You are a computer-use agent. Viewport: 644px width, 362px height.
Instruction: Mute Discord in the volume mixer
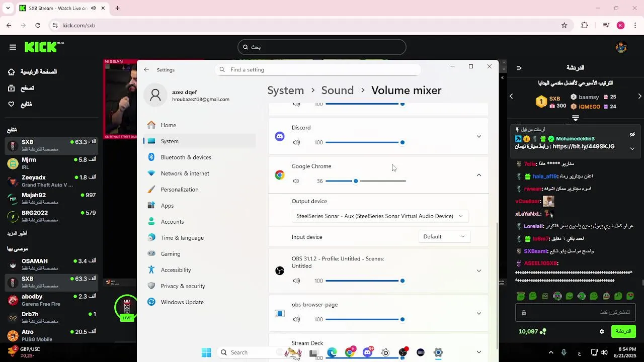(x=296, y=143)
